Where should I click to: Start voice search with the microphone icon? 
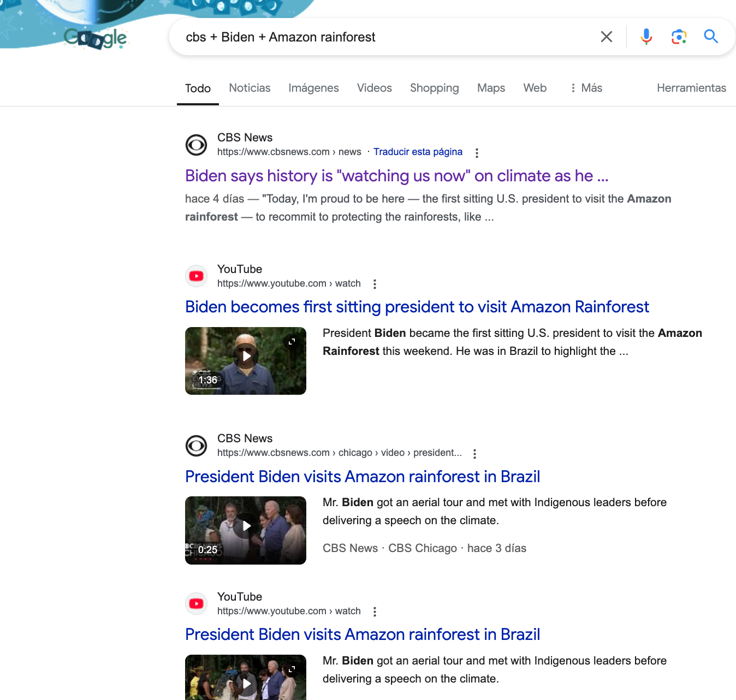(646, 37)
